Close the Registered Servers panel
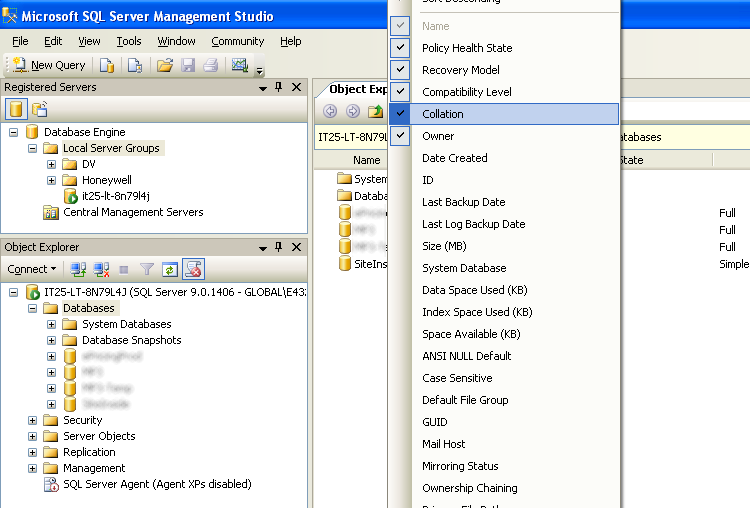The height and width of the screenshot is (508, 750). 297,87
